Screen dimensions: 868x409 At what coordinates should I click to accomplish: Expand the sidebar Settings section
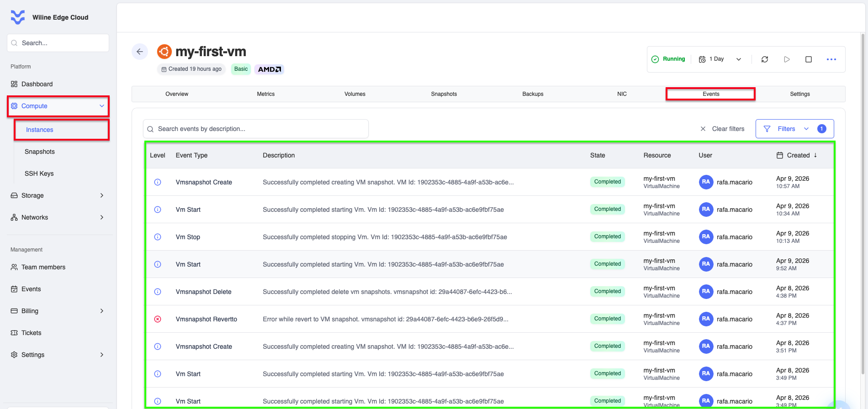pos(58,355)
